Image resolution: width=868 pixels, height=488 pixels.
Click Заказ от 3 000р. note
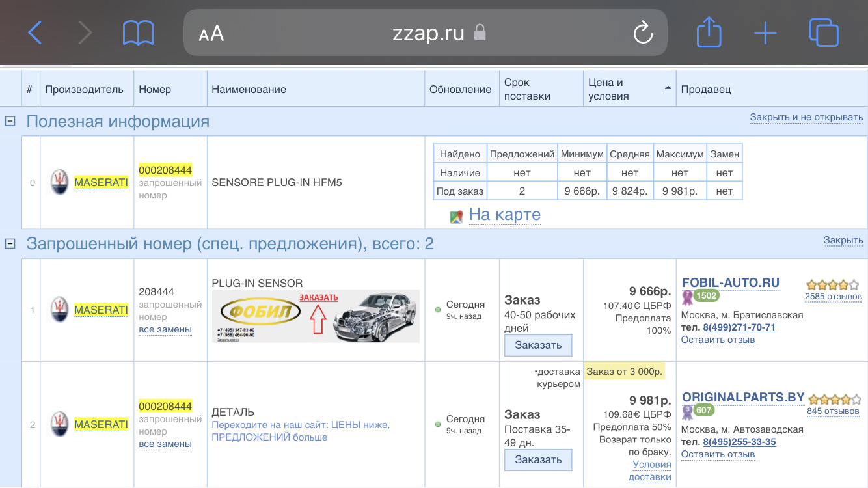tap(625, 372)
